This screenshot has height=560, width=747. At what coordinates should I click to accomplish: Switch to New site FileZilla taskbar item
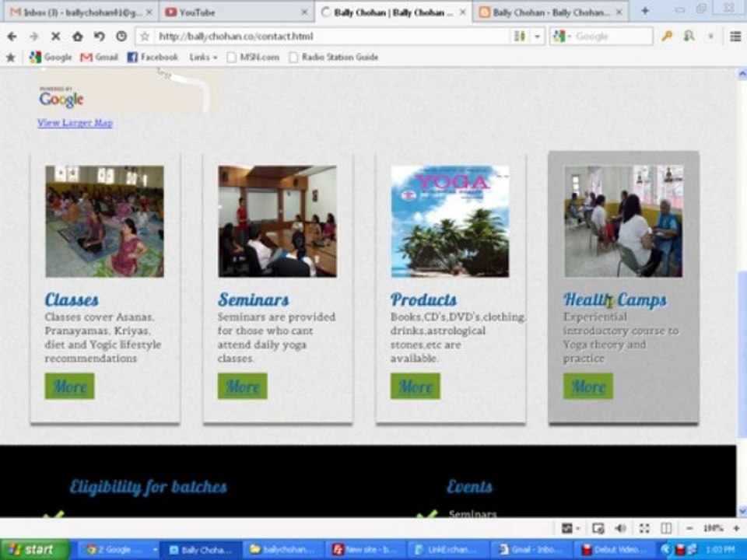[364, 550]
